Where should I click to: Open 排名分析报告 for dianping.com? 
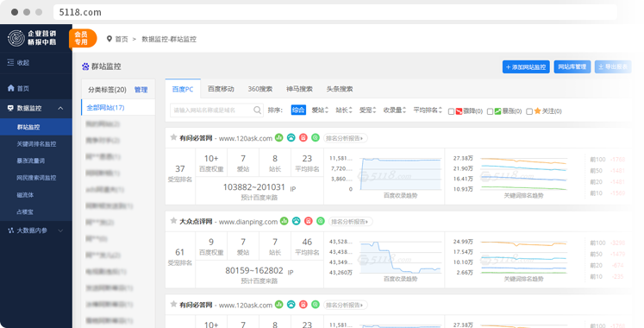pyautogui.click(x=350, y=222)
